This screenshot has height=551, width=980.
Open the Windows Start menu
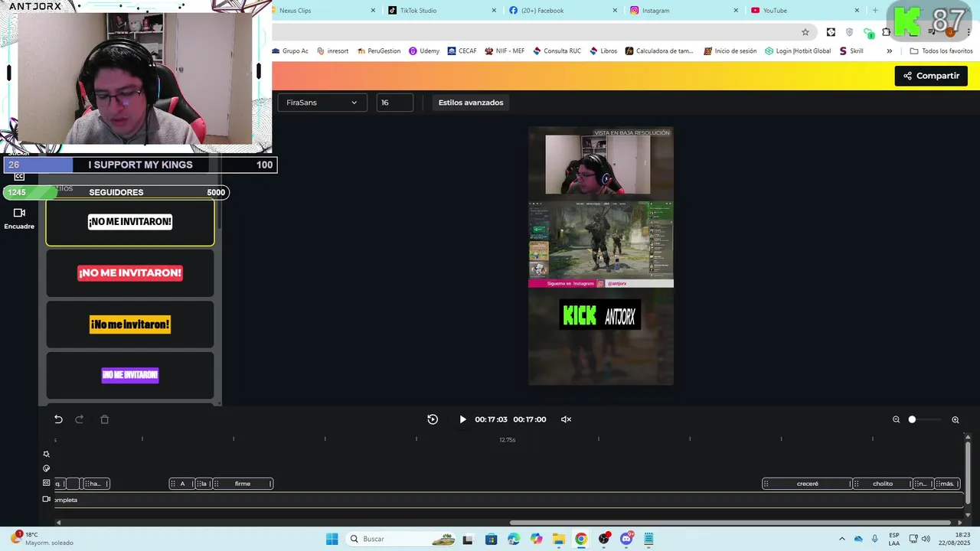tap(332, 539)
